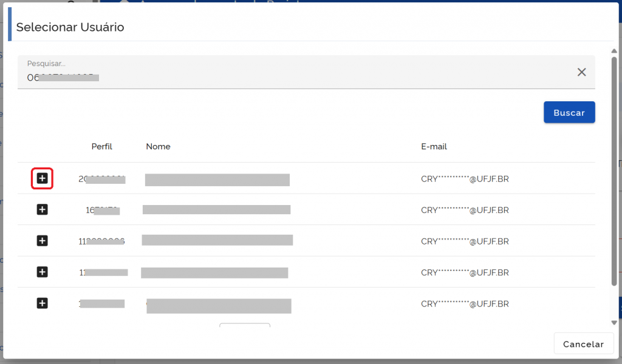
Task: Click the scrollbar down arrow
Action: point(613,322)
